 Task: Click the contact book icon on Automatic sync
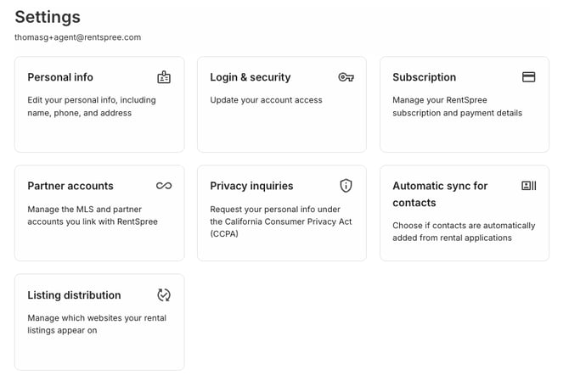528,186
